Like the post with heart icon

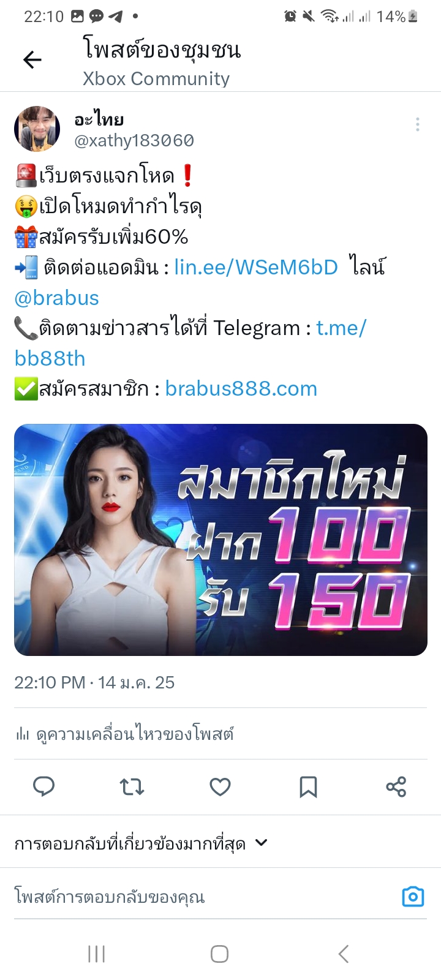pyautogui.click(x=220, y=786)
